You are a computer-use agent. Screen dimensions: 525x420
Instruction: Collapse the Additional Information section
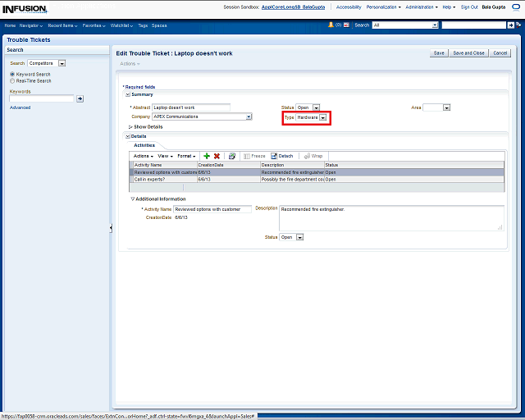[133, 199]
